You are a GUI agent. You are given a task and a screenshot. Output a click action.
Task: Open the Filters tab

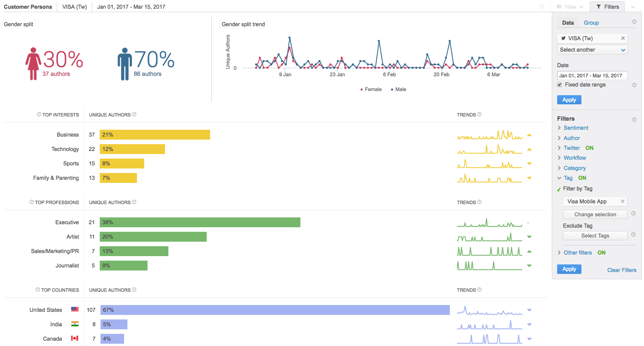(608, 7)
